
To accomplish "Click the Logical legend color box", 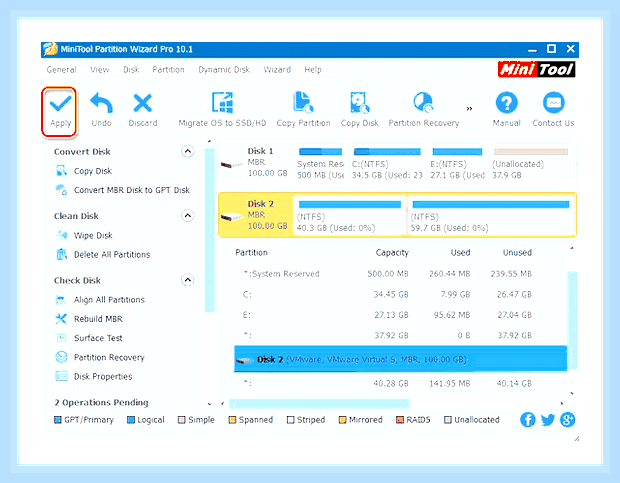I will [x=131, y=420].
